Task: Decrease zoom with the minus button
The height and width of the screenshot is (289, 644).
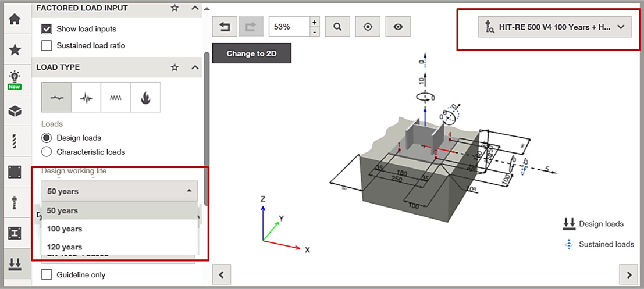Action: tap(315, 32)
